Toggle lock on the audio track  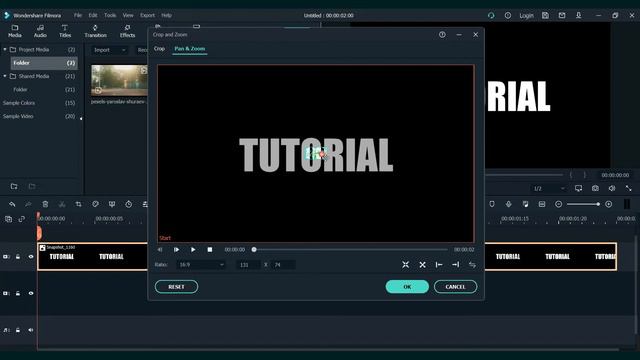(x=18, y=330)
